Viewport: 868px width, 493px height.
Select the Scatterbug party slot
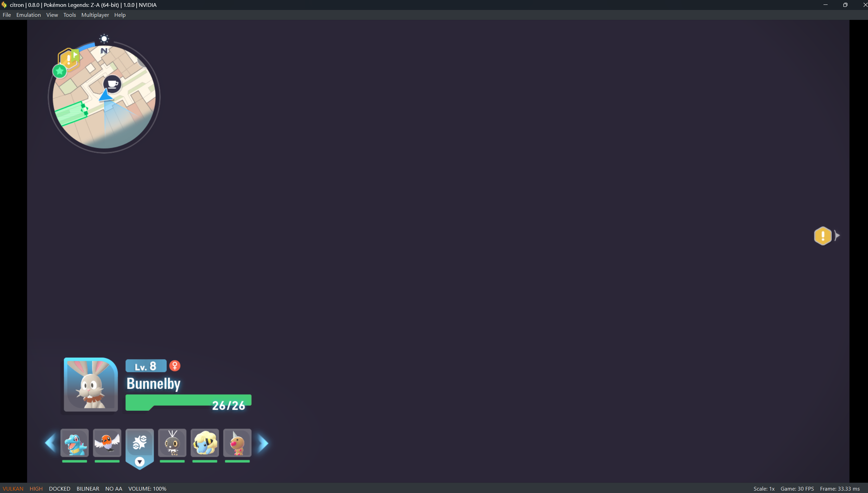pyautogui.click(x=172, y=443)
